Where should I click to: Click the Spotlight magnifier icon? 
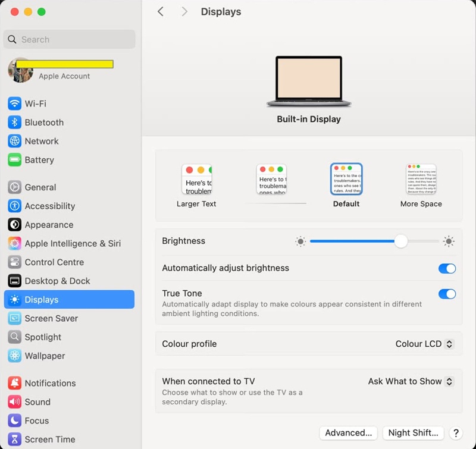pyautogui.click(x=14, y=337)
